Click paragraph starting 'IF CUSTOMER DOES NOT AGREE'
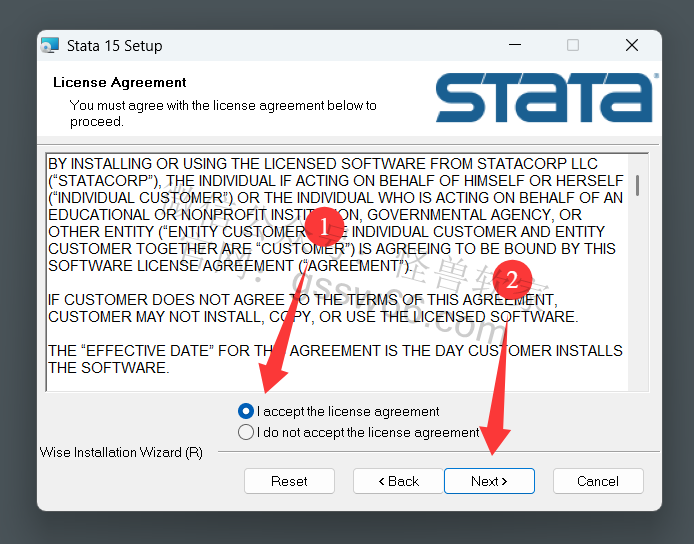 tap(313, 308)
